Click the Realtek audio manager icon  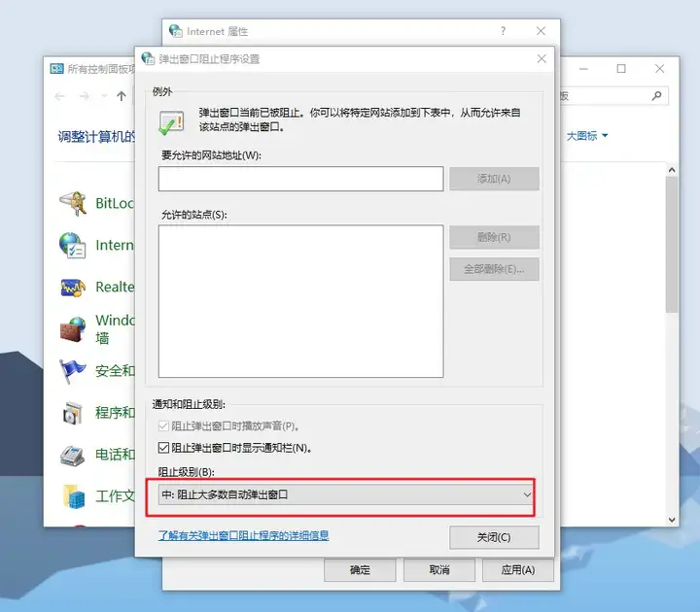73,288
